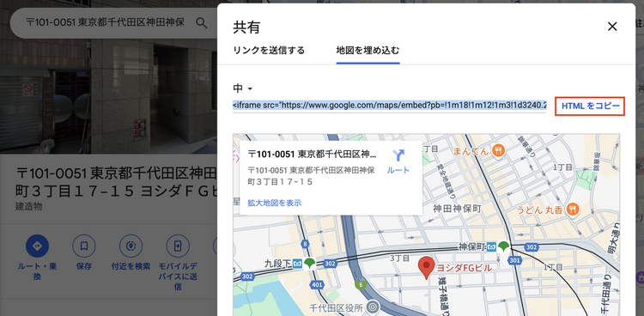Click the bold address title in preview card
The height and width of the screenshot is (316, 644).
point(312,154)
